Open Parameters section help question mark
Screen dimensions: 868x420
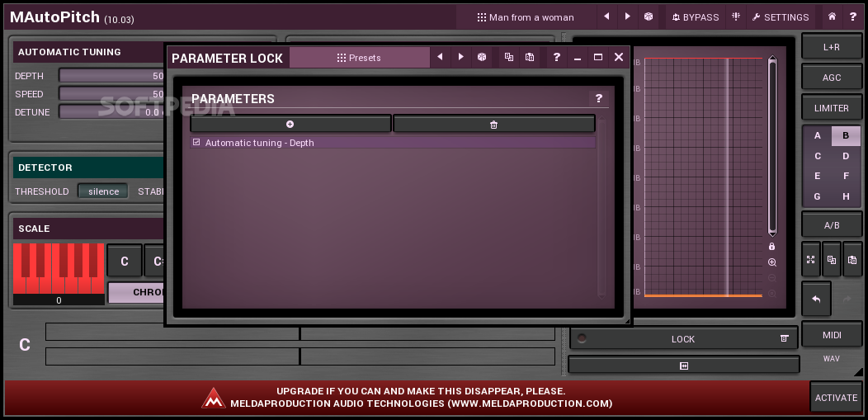598,98
